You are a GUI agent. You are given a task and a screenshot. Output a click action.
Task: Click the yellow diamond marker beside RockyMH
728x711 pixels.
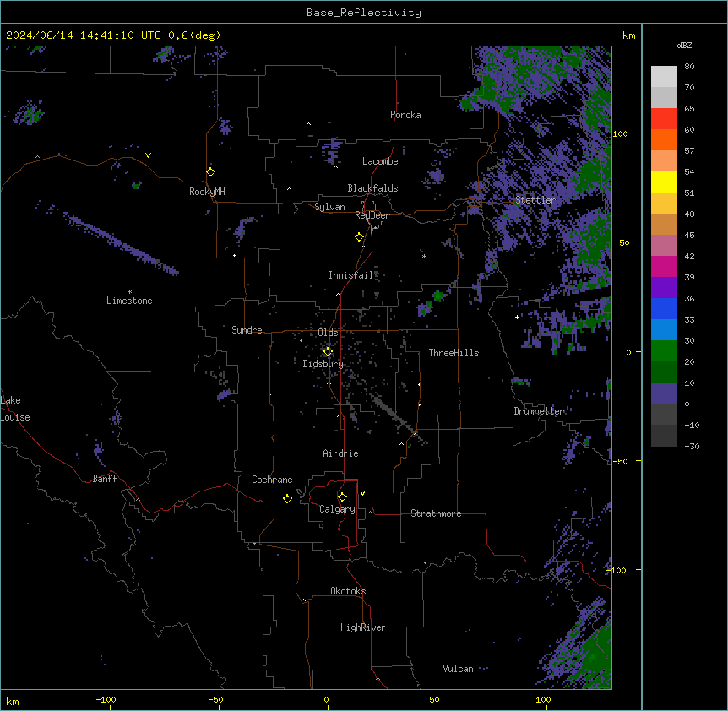pos(210,172)
